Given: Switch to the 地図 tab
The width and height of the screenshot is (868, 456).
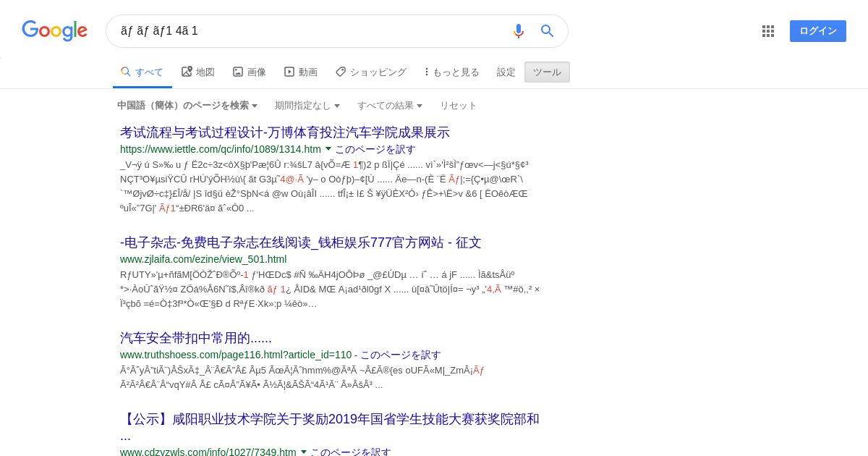Looking at the screenshot, I should point(197,72).
